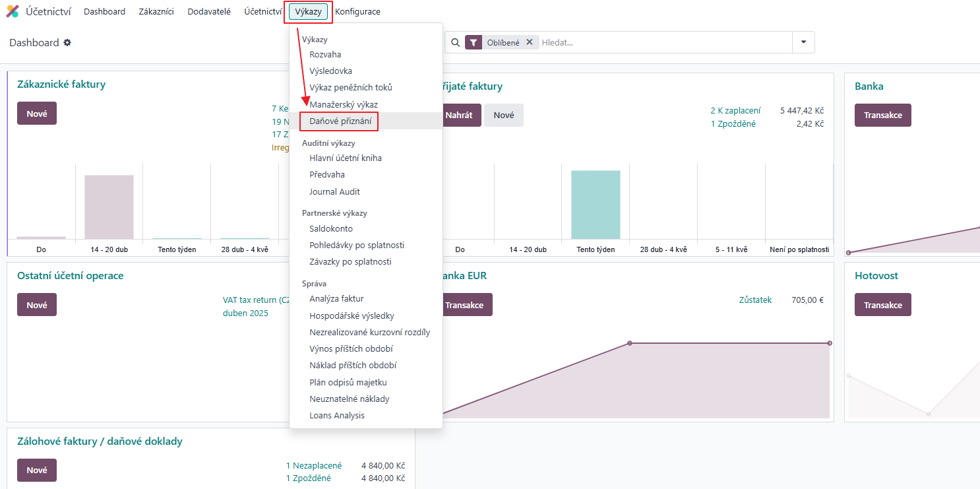
Task: Open 1 Nezaplacené link in Zálohové faktury
Action: pyautogui.click(x=314, y=466)
